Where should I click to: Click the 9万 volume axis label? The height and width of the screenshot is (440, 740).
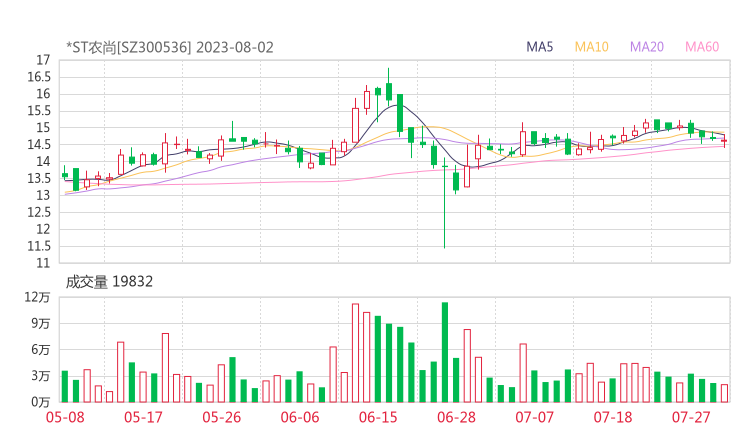(x=41, y=323)
